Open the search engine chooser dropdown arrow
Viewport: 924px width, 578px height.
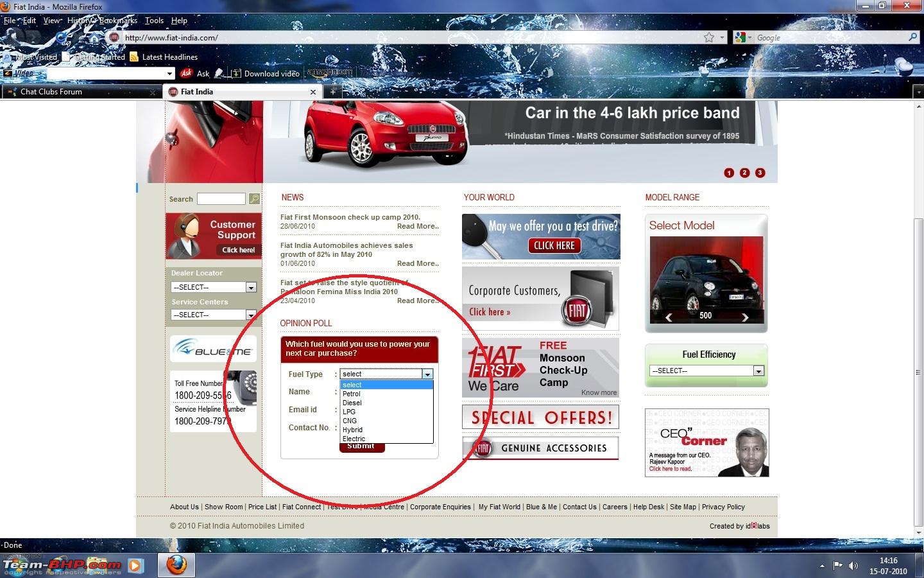tap(748, 38)
